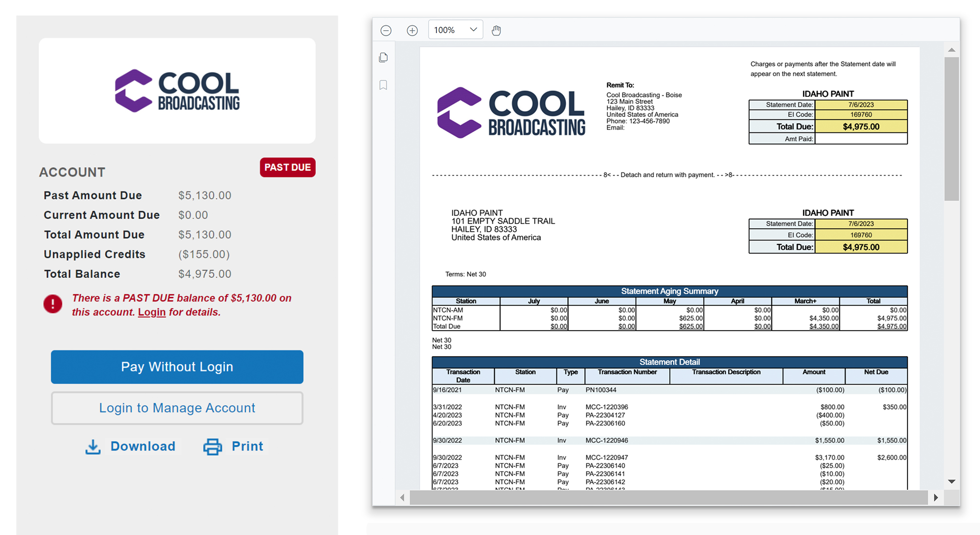Follow the Login link in past due warning

(151, 312)
